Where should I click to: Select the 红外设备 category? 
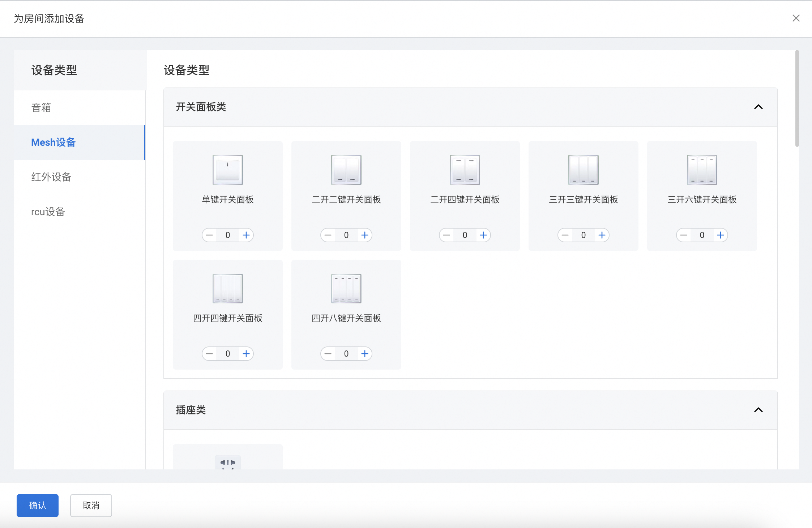click(51, 177)
